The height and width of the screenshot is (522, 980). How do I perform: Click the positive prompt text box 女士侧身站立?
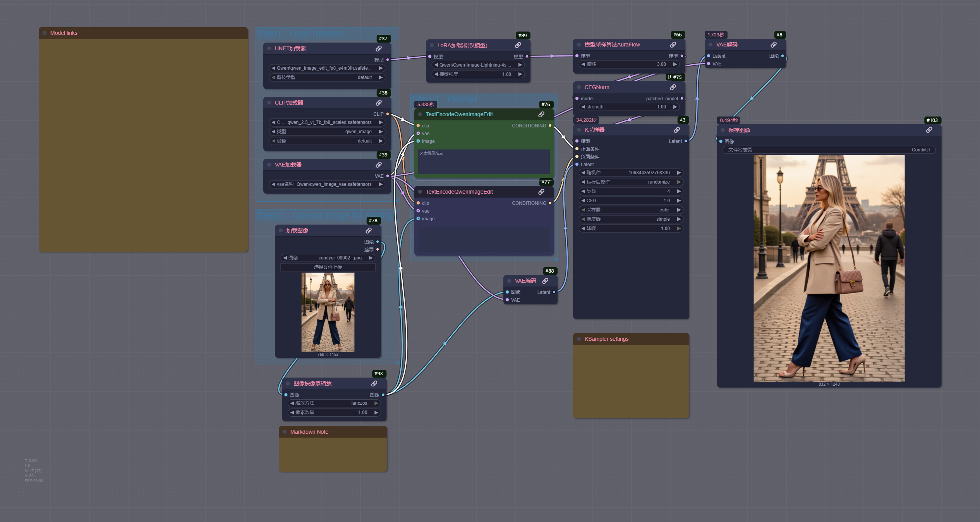pos(484,161)
